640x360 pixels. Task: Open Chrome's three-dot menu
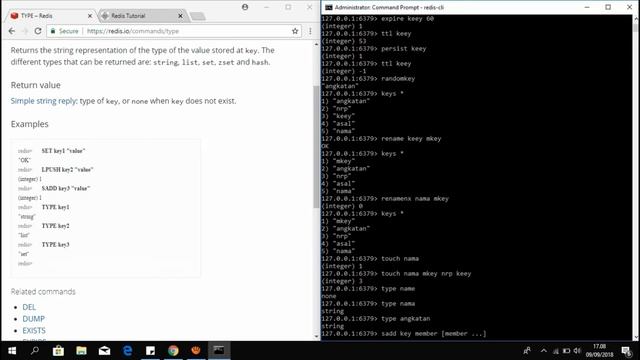coord(310,31)
